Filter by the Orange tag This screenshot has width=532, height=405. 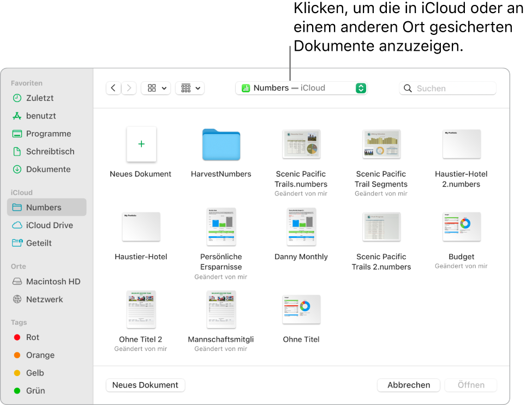(x=46, y=355)
